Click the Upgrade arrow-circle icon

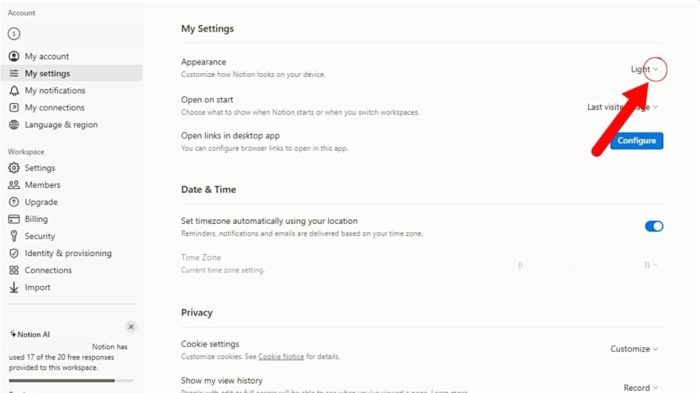(x=14, y=202)
